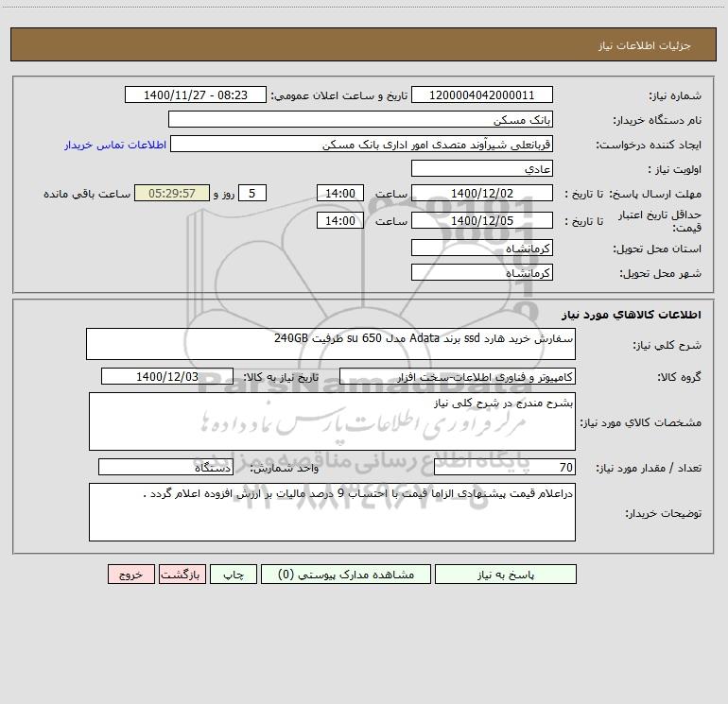The height and width of the screenshot is (704, 728).
Task: Click announcement date field 1400/11/27 - 08:23
Action: (x=196, y=94)
